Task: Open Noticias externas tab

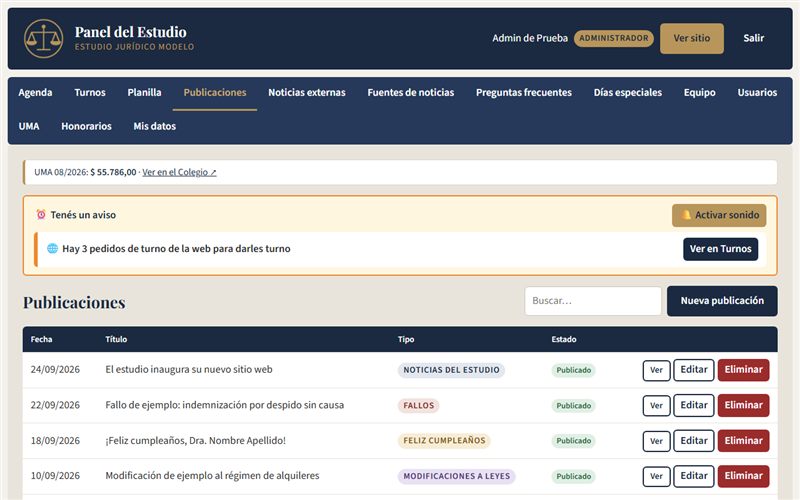Action: pyautogui.click(x=307, y=92)
